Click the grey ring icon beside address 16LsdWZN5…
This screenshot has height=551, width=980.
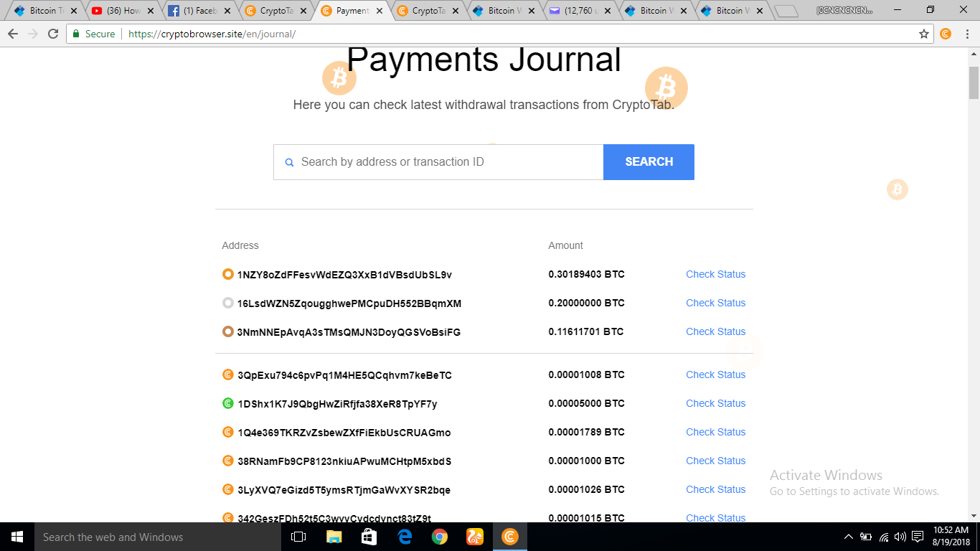point(228,303)
